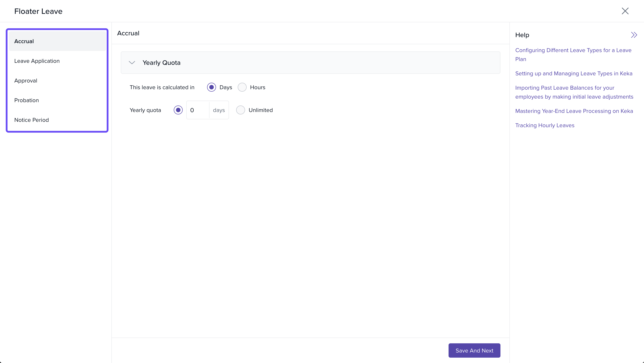Viewport: 644px width, 363px height.
Task: Switch to the Leave Application tab
Action: tap(37, 61)
